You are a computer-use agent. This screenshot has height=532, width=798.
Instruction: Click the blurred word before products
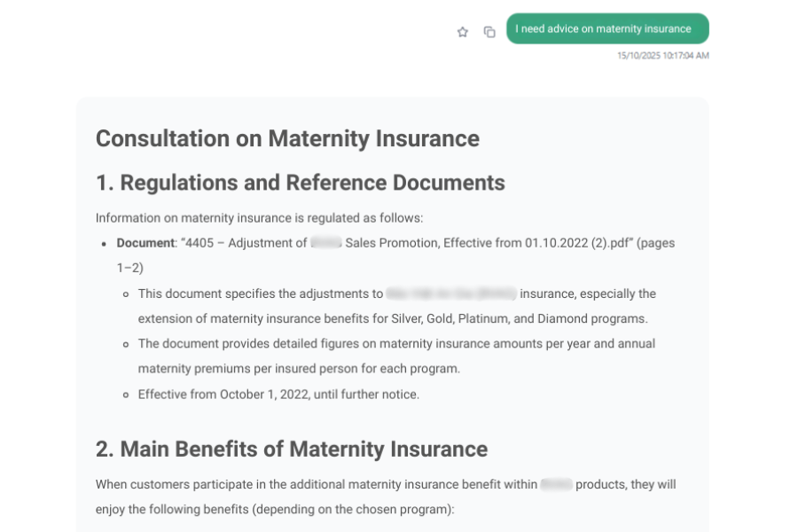coord(556,485)
